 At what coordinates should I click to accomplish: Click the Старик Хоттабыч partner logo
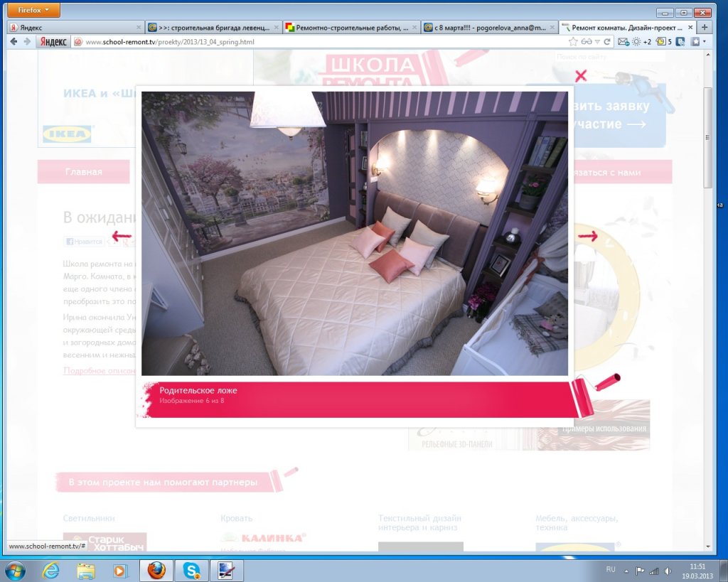coord(105,542)
